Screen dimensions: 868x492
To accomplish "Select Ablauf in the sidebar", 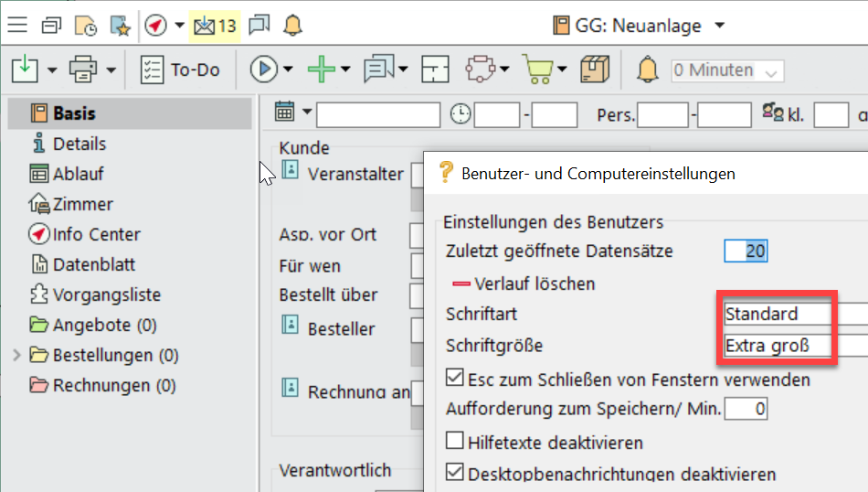I will 78,174.
